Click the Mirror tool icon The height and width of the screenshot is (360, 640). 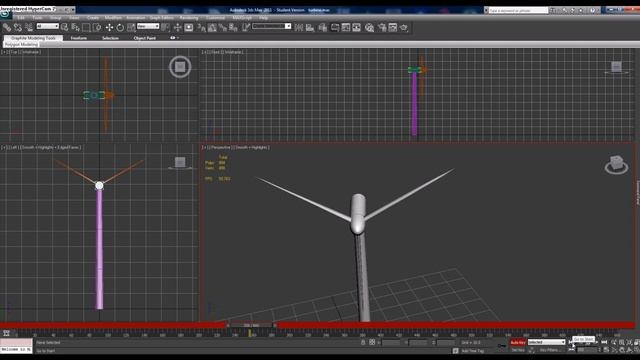point(299,27)
